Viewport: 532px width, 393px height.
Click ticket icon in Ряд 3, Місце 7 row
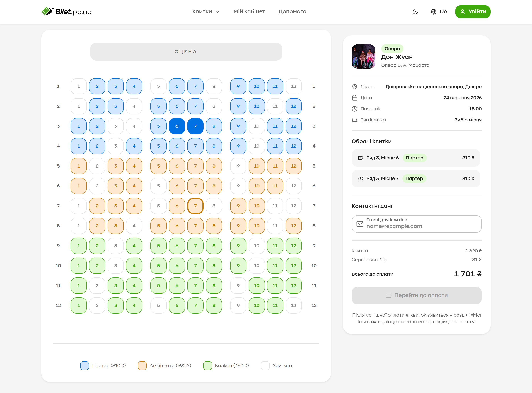click(x=360, y=179)
